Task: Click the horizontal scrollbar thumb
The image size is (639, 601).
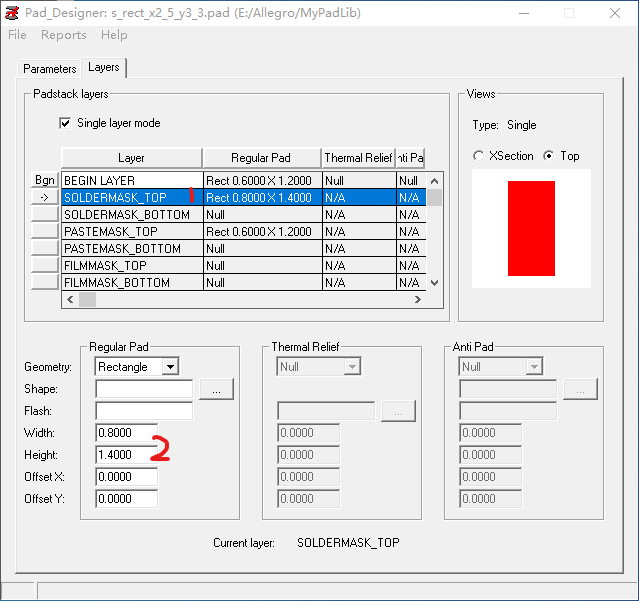Action: 87,299
